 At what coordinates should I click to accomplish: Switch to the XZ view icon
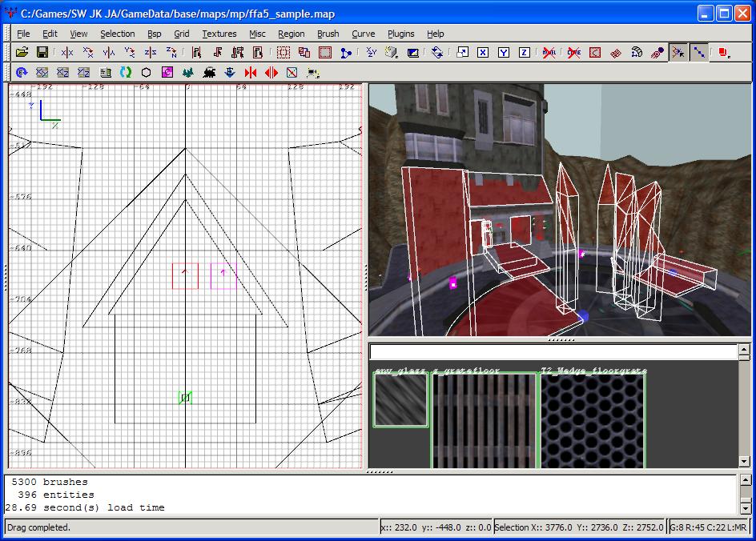62,73
